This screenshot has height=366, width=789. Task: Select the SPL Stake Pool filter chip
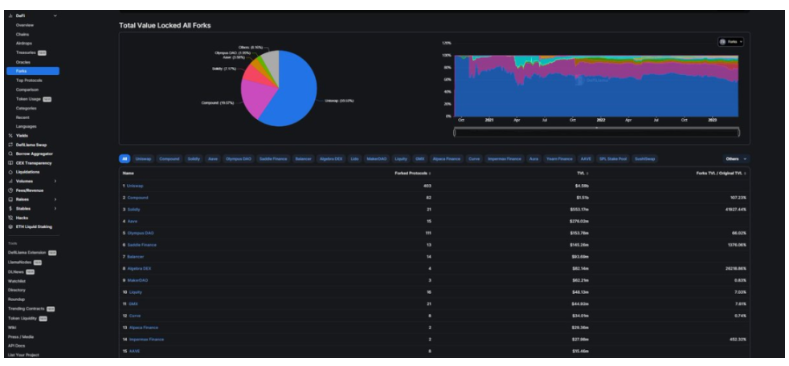click(x=612, y=159)
